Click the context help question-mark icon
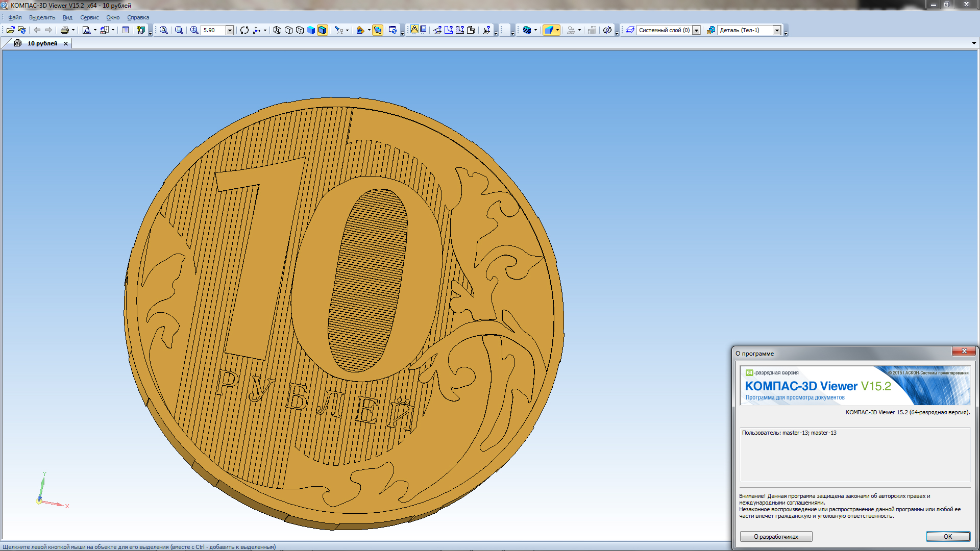The image size is (980, 551). coord(141,30)
